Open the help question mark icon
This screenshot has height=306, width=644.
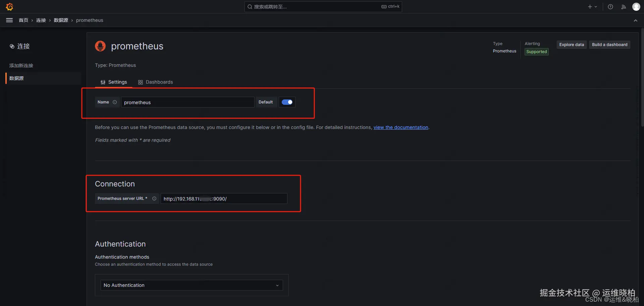(610, 7)
